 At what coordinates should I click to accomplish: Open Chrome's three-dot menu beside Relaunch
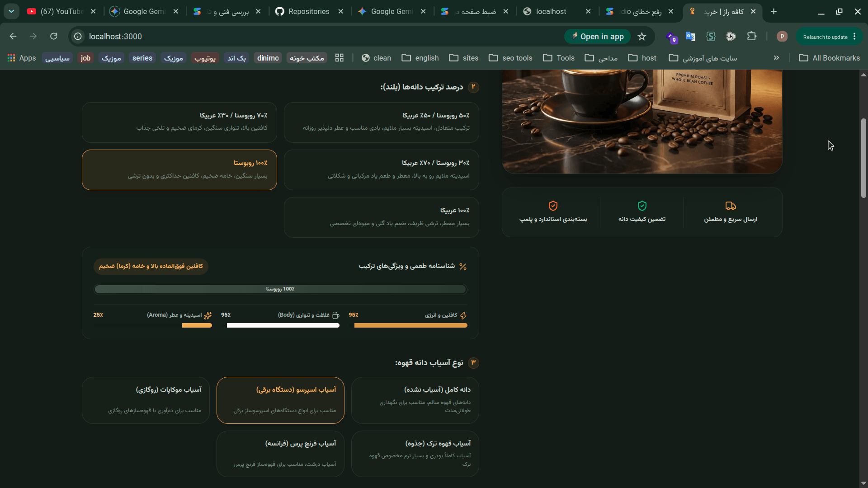click(854, 37)
